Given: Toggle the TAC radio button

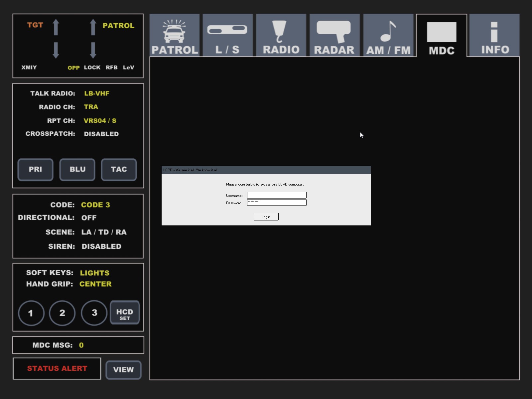Looking at the screenshot, I should tap(119, 170).
